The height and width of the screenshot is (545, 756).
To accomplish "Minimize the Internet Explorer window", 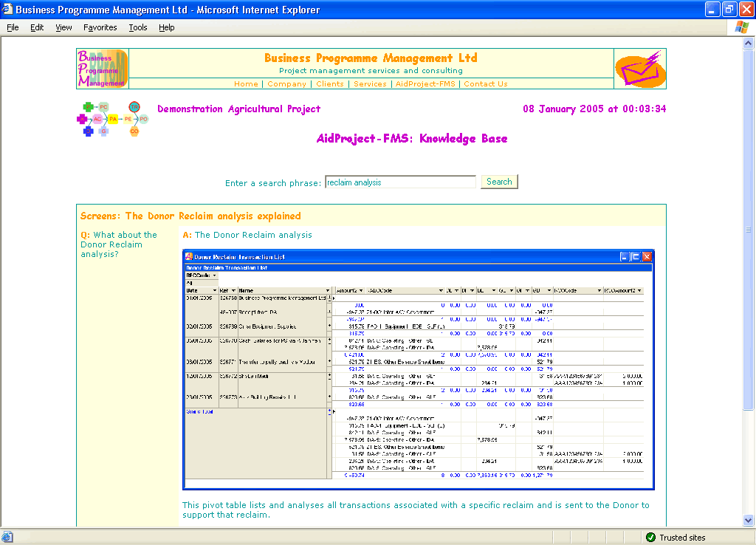I will click(712, 9).
